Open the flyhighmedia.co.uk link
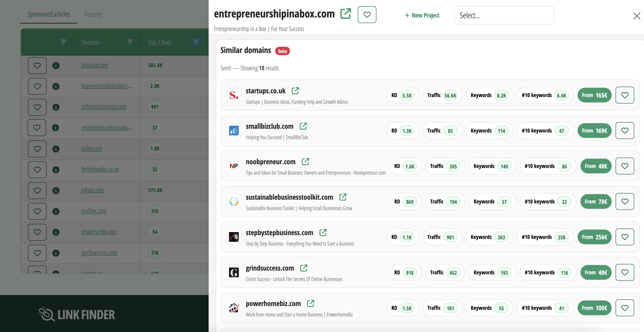644x332 pixels. pos(100,169)
